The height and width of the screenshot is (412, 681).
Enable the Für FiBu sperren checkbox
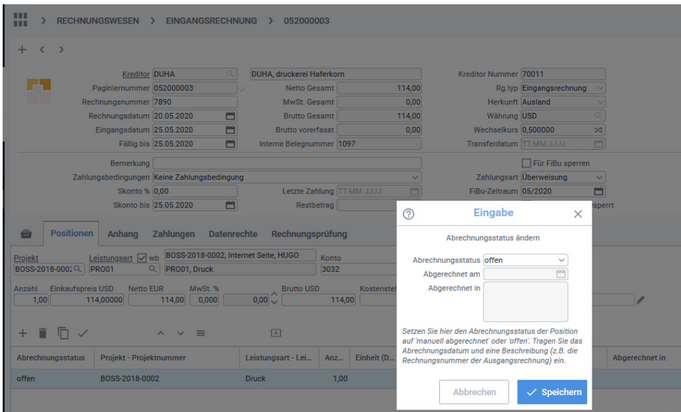pyautogui.click(x=527, y=163)
